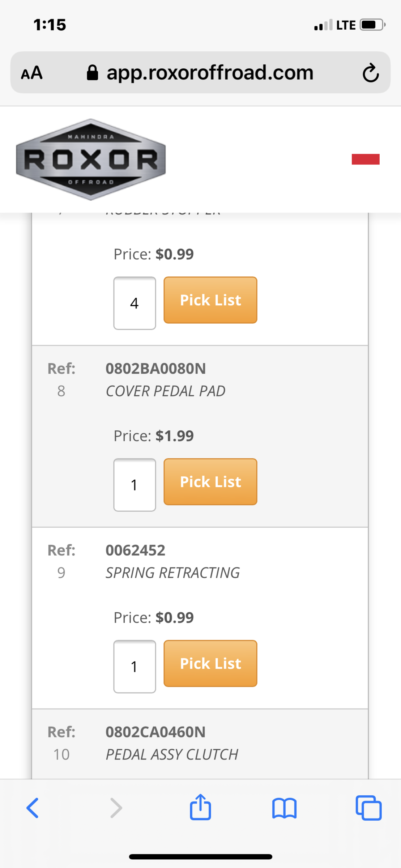Select quantity field for Spring Retracting

pos(135,666)
